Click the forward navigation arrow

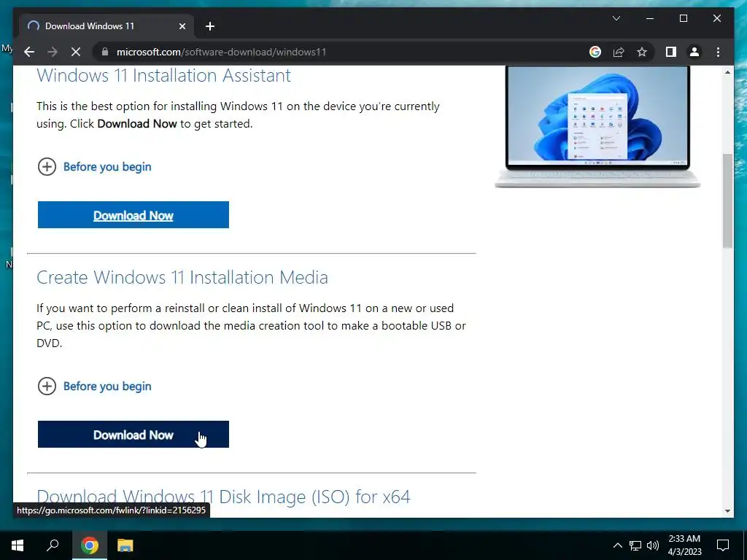tap(53, 52)
